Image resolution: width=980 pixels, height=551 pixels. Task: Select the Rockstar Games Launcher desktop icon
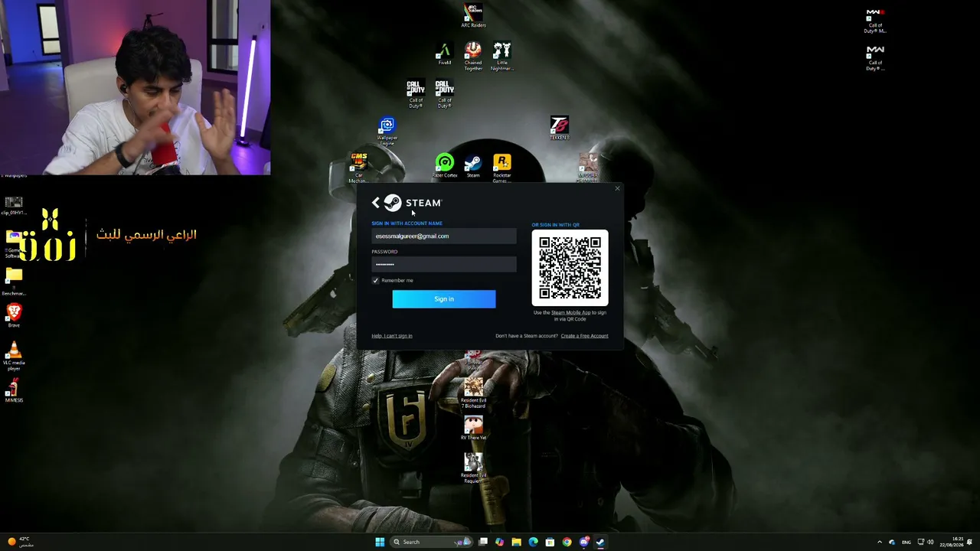(502, 168)
